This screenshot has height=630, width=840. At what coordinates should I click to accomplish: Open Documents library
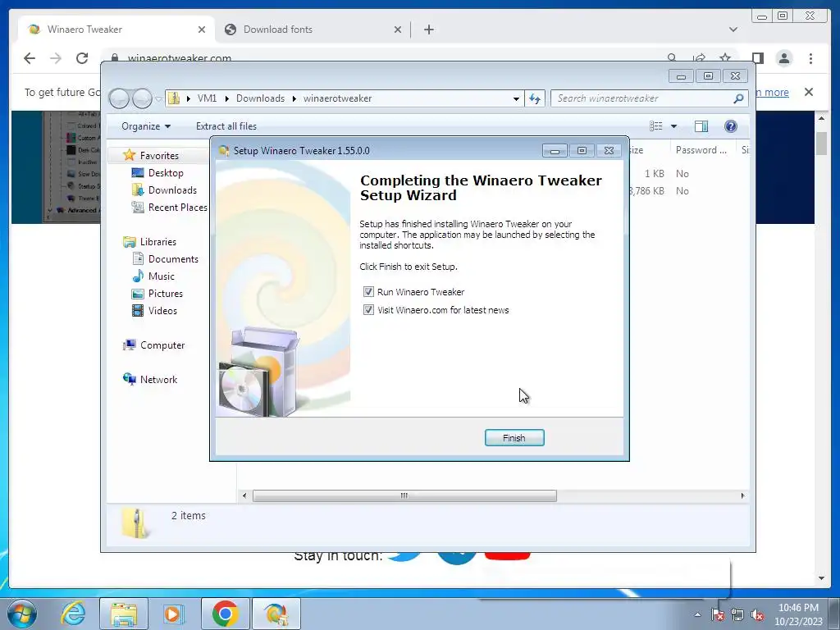[x=173, y=259]
